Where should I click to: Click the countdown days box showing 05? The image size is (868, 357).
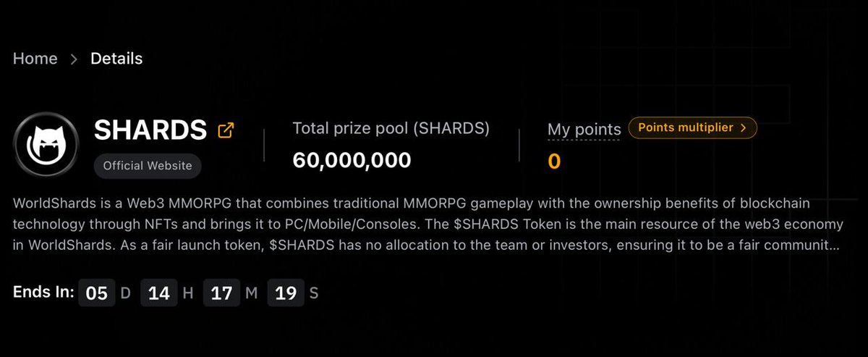click(96, 293)
